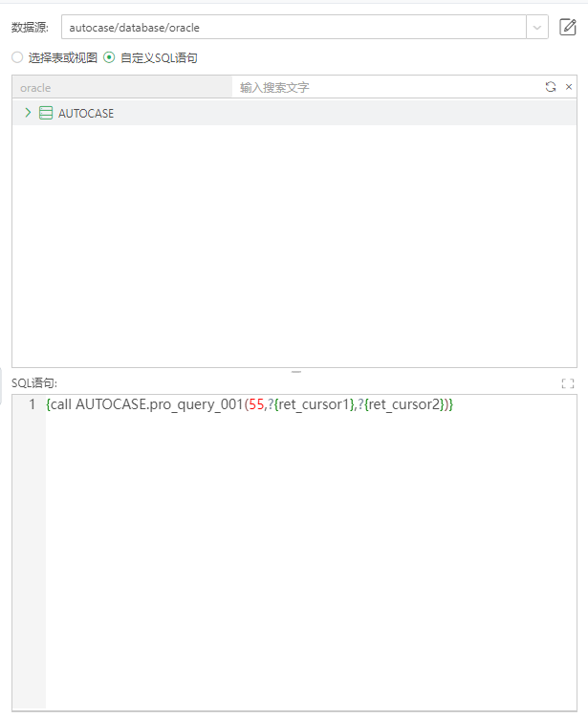
Task: Click the oracle schema label field
Action: click(122, 87)
